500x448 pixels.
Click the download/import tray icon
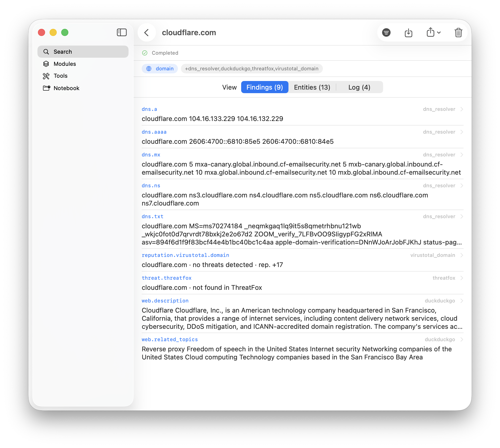tap(408, 32)
